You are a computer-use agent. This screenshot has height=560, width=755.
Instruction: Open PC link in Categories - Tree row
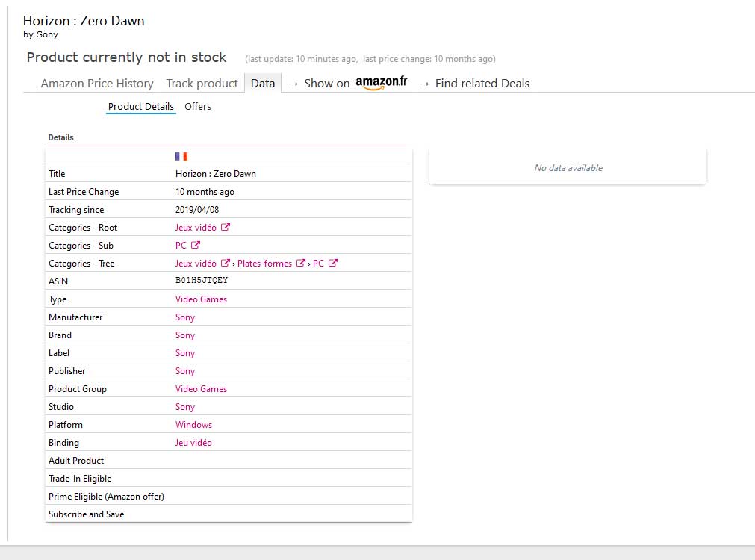point(318,264)
